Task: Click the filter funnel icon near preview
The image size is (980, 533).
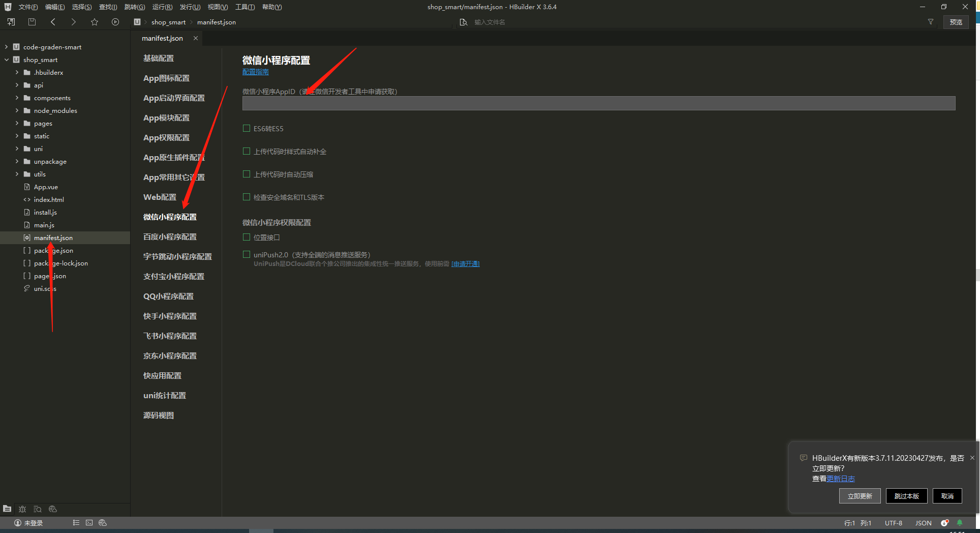Action: click(931, 22)
